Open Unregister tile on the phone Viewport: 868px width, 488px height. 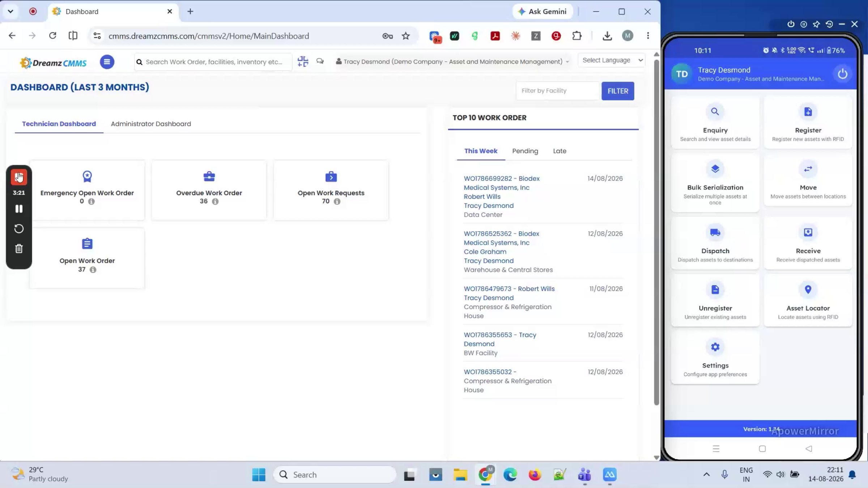tap(715, 300)
